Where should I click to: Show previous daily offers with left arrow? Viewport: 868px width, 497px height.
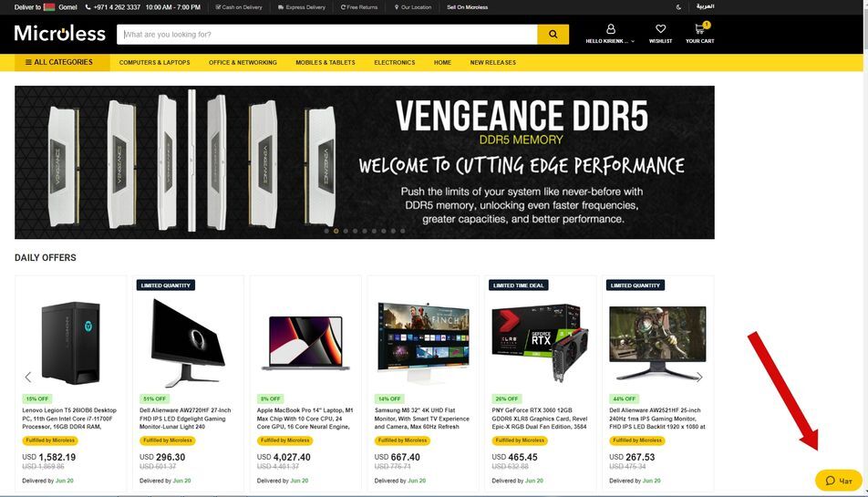[27, 377]
